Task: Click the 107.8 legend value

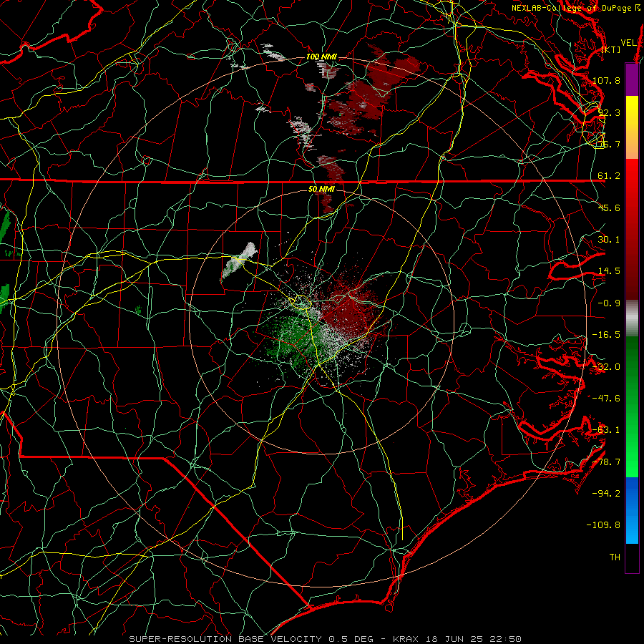Action: point(606,80)
